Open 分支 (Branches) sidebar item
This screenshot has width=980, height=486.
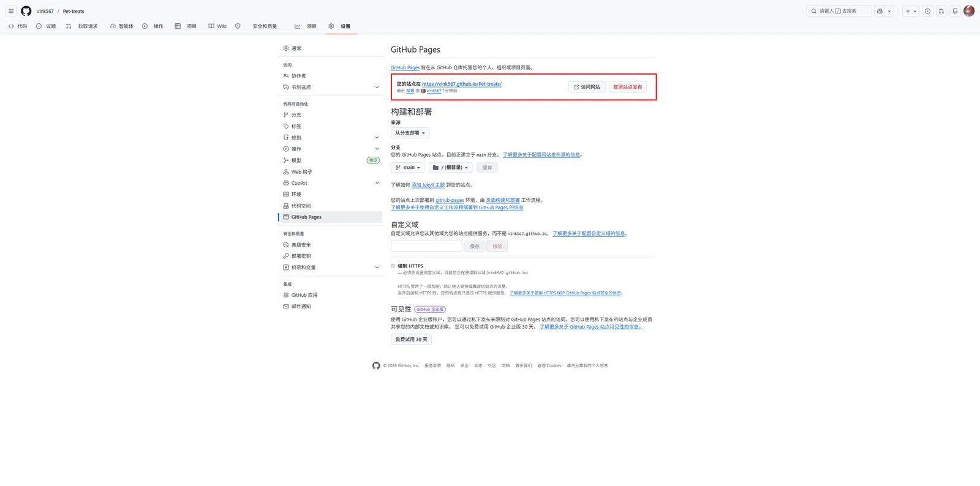331,115
